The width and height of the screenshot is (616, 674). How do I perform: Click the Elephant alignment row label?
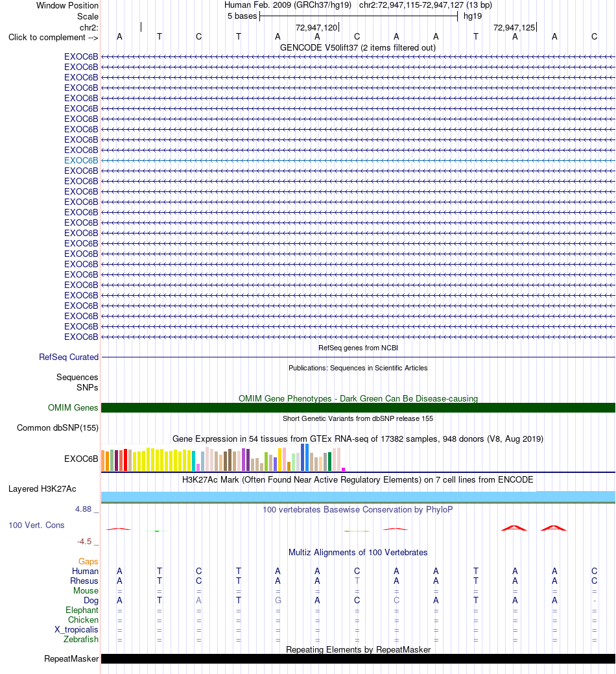click(x=82, y=610)
